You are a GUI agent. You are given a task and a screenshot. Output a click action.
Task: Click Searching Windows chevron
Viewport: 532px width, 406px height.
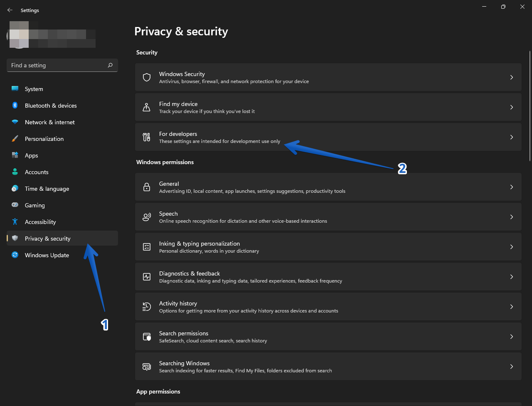[x=512, y=367]
